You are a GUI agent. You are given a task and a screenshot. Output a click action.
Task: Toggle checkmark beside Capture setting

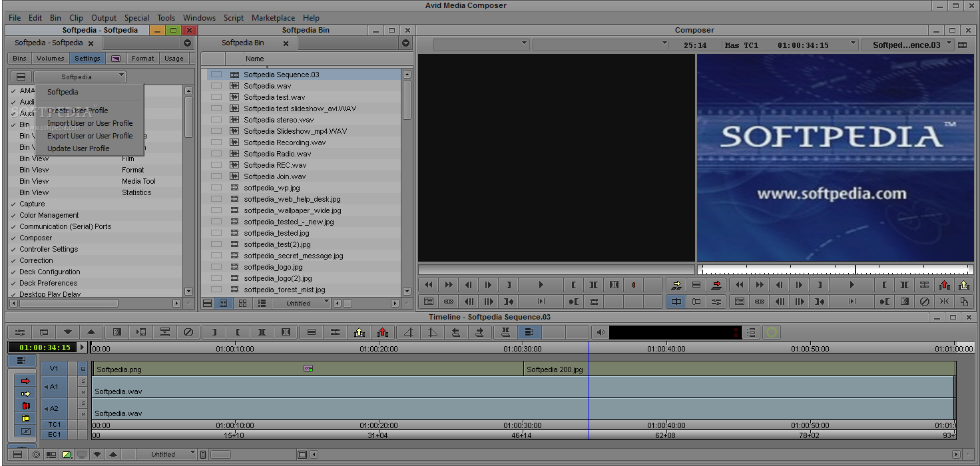point(13,204)
